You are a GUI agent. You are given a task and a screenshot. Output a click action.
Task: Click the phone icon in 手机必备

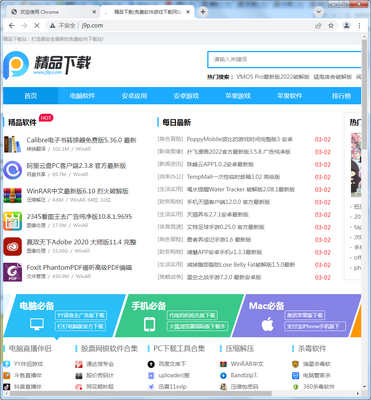click(149, 324)
